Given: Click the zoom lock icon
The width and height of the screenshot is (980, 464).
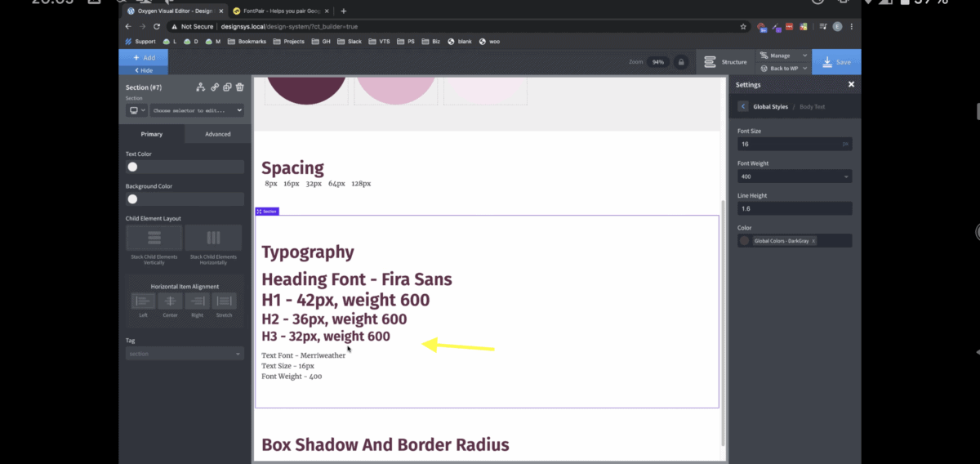Looking at the screenshot, I should pyautogui.click(x=679, y=62).
